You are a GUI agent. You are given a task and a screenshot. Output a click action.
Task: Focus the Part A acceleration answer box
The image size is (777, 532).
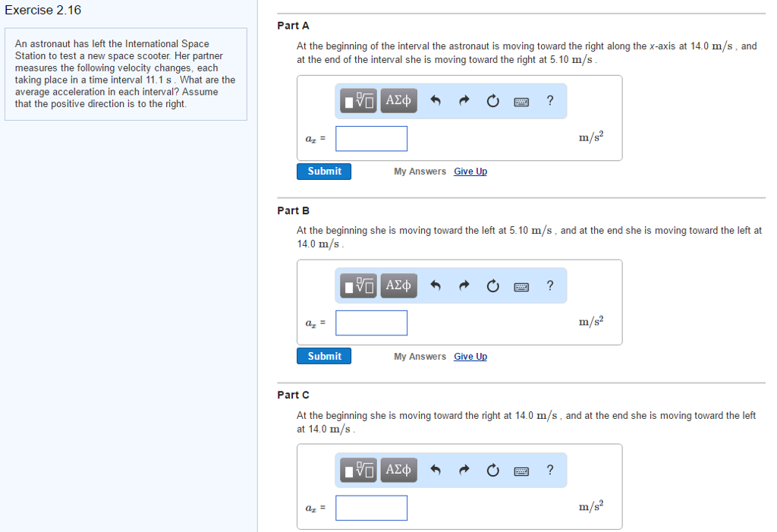point(372,138)
